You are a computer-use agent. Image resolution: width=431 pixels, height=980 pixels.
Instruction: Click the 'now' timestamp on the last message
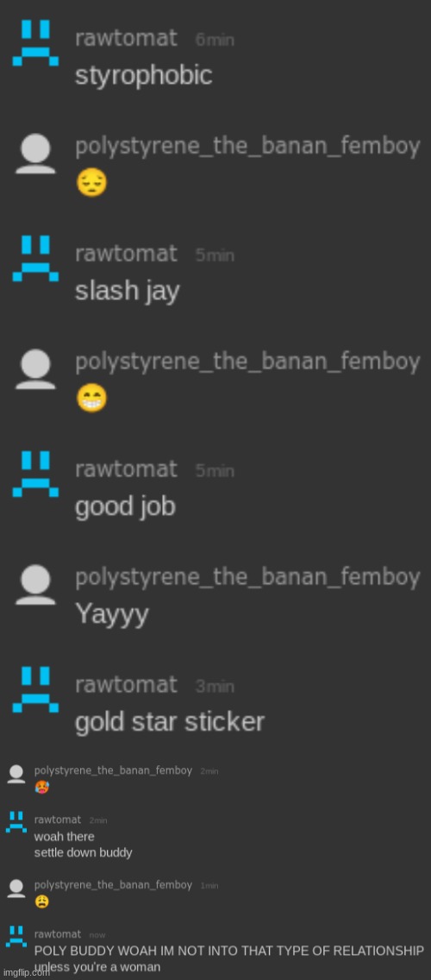[x=97, y=935]
